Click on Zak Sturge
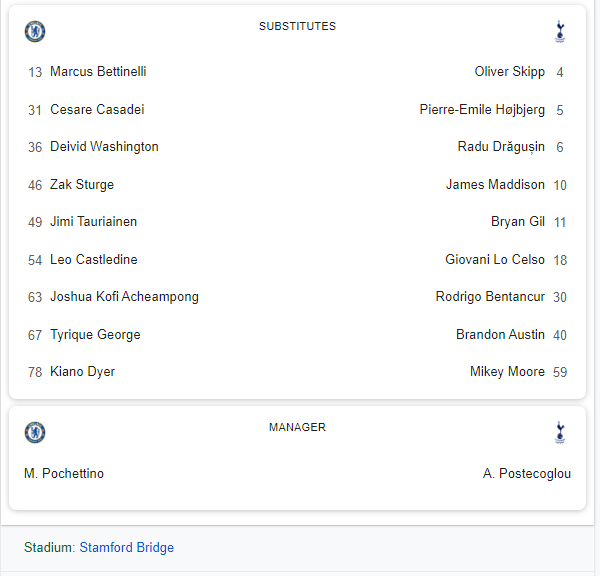The image size is (600, 576). (x=82, y=185)
